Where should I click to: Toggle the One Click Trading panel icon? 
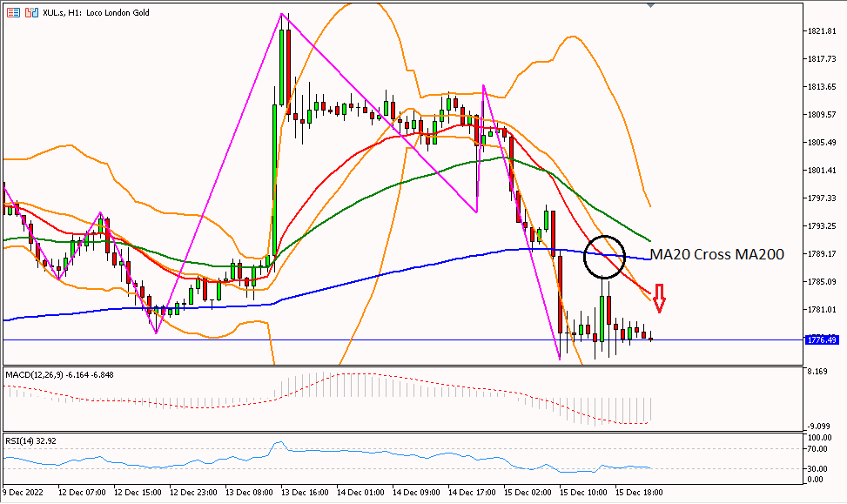[32, 12]
